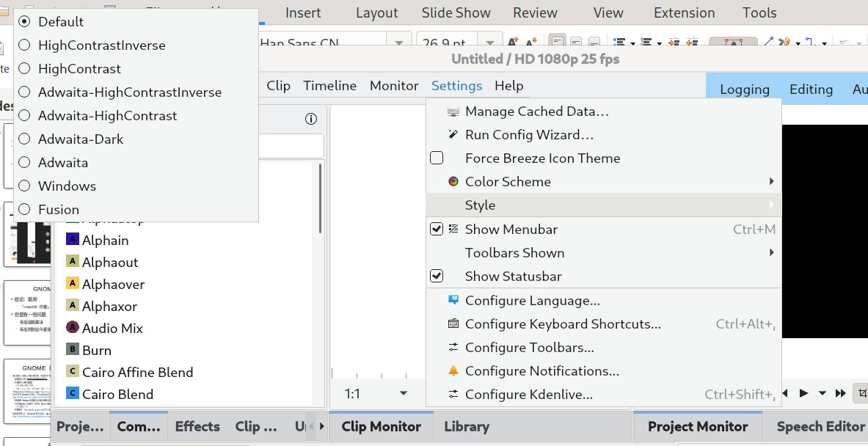Open Configure Kdenlive settings
This screenshot has width=868, height=446.
[603, 395]
